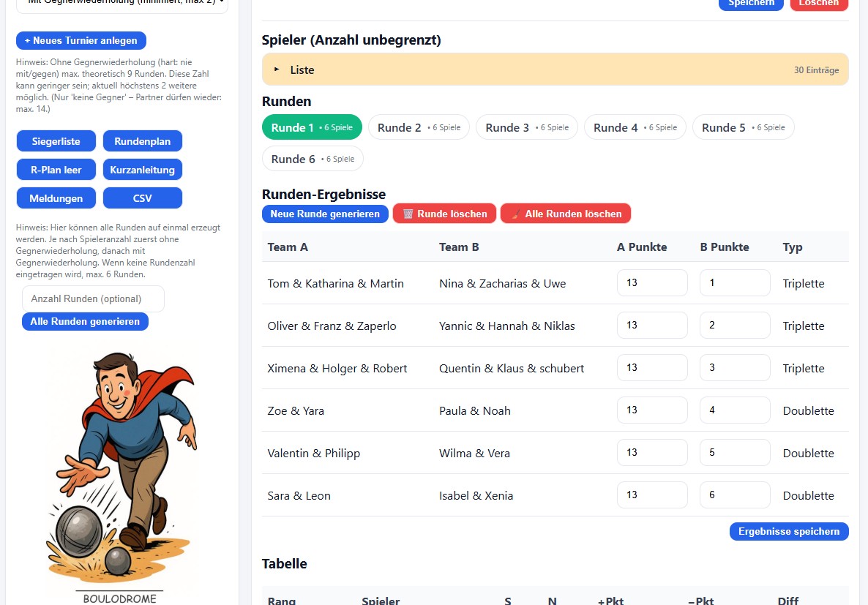Open the Siegerliste view

coord(56,141)
